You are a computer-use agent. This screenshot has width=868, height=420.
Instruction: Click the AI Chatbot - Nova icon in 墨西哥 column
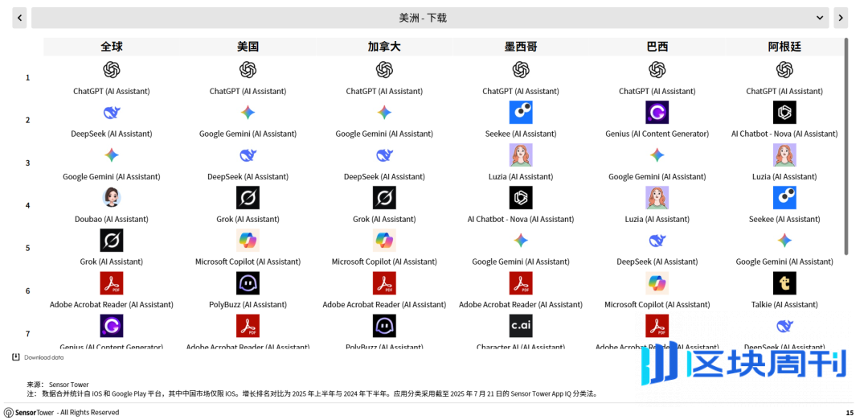tap(520, 198)
